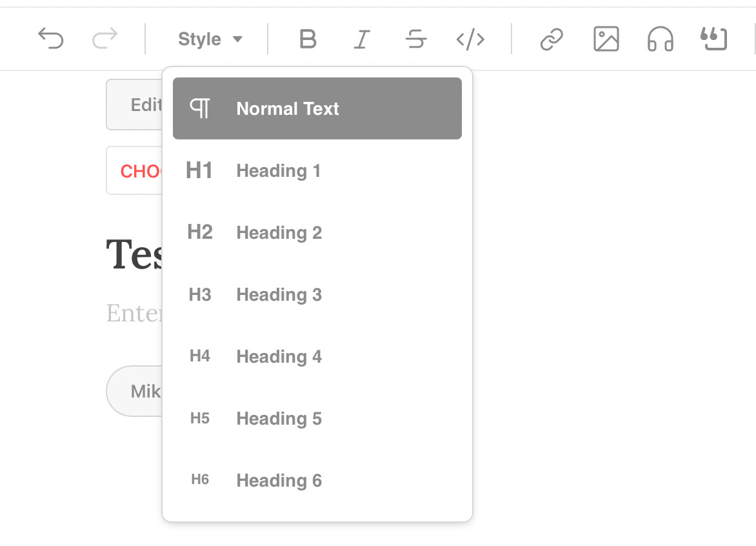Insert a hyperlink using the link icon
Viewport: 756px width, 546px height.
point(550,39)
